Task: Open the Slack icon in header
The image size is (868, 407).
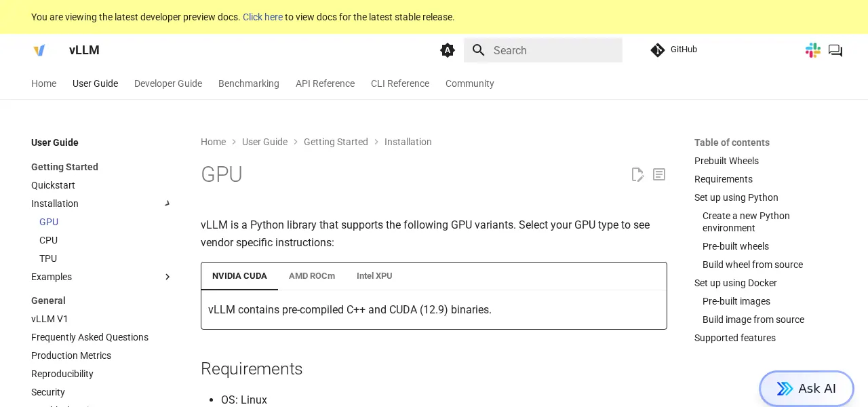Action: click(x=813, y=50)
